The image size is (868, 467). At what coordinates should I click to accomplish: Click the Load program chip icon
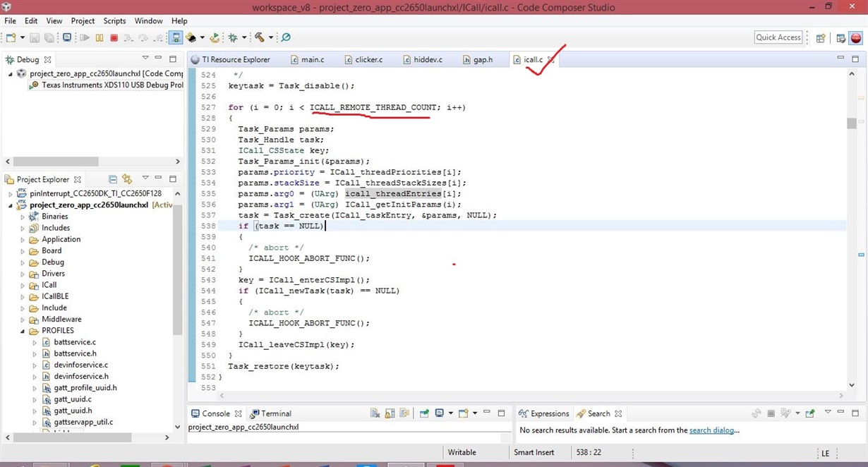[191, 37]
